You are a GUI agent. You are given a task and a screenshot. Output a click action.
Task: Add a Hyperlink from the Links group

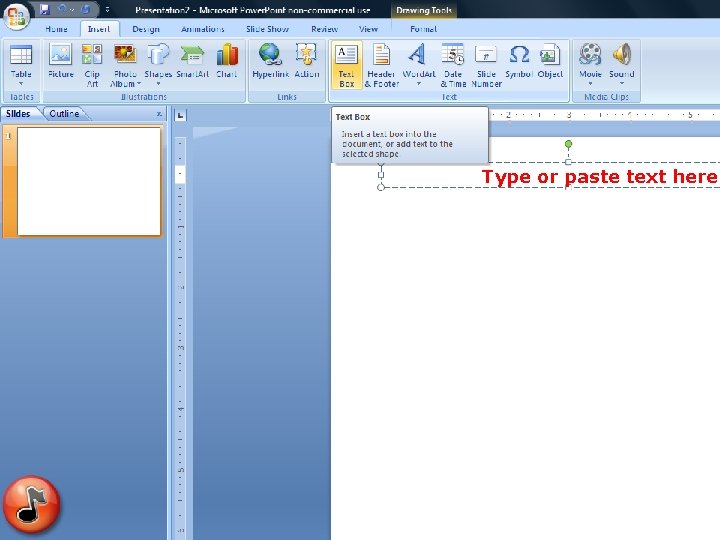point(270,62)
